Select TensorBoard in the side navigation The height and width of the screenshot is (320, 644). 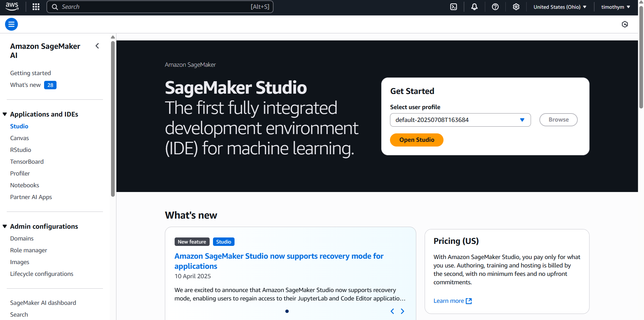click(x=27, y=162)
